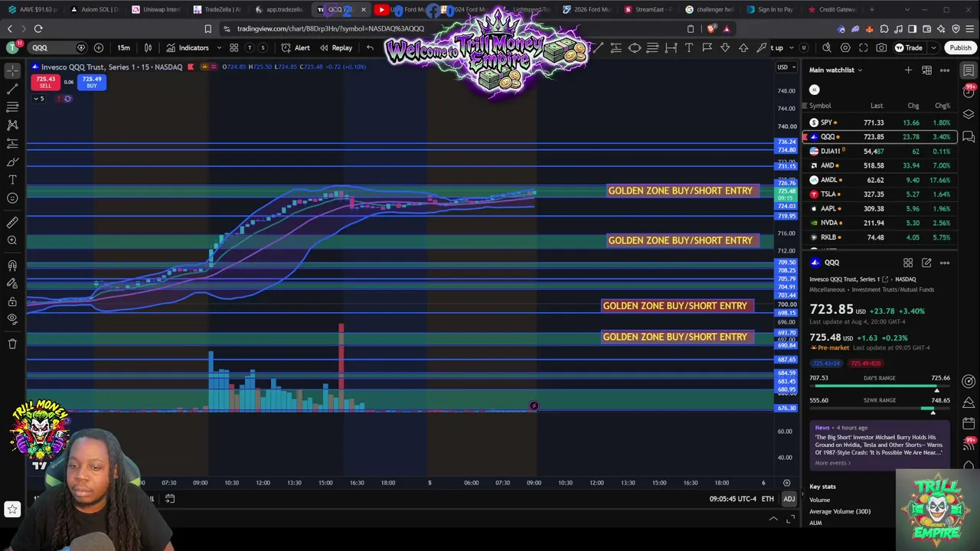The image size is (980, 551).
Task: Add a symbol to the watchlist
Action: [x=908, y=70]
